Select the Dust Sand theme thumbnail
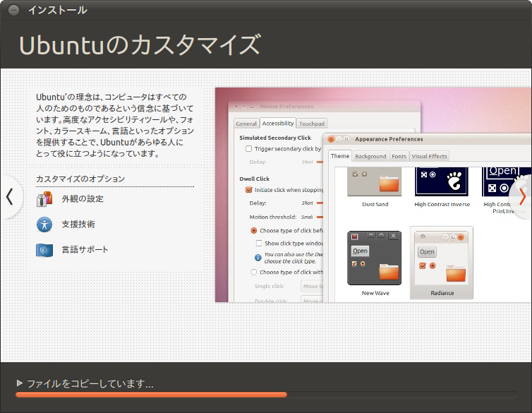The image size is (532, 413). [x=375, y=181]
